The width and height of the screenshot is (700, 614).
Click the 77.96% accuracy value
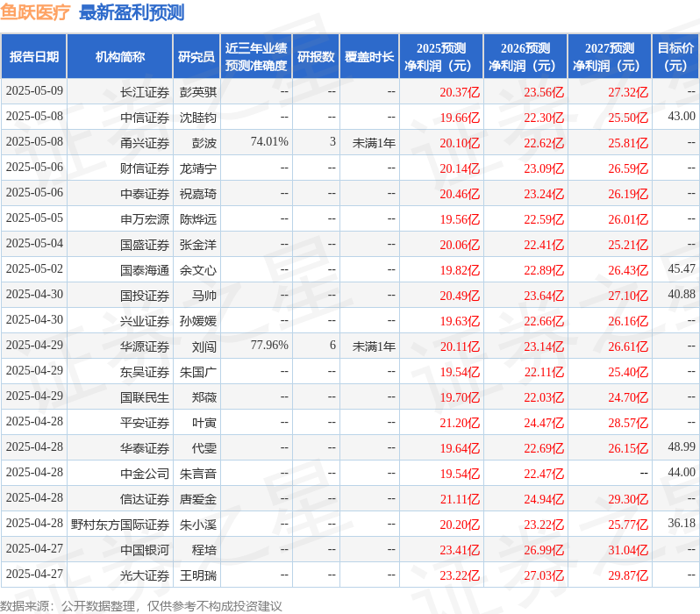click(x=269, y=346)
